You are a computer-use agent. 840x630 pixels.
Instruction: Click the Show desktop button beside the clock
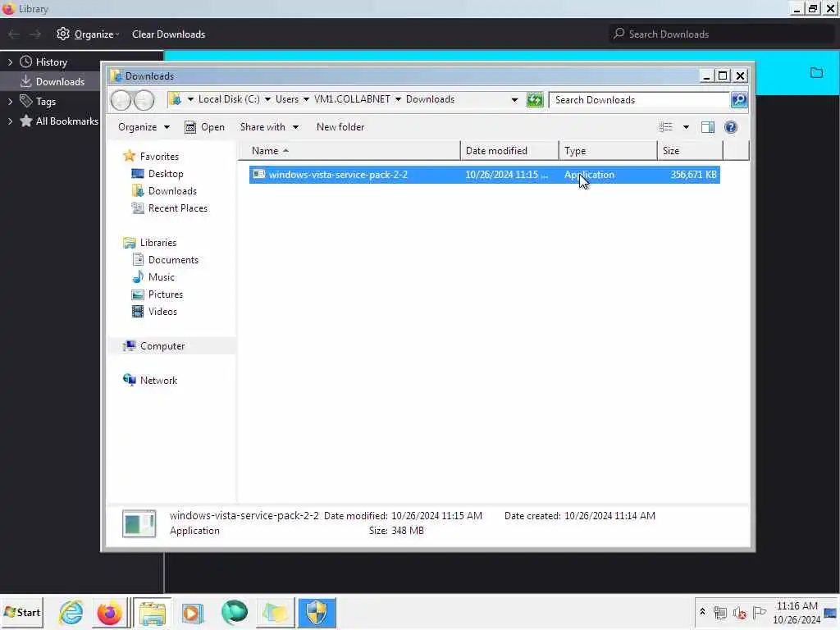coord(832,612)
